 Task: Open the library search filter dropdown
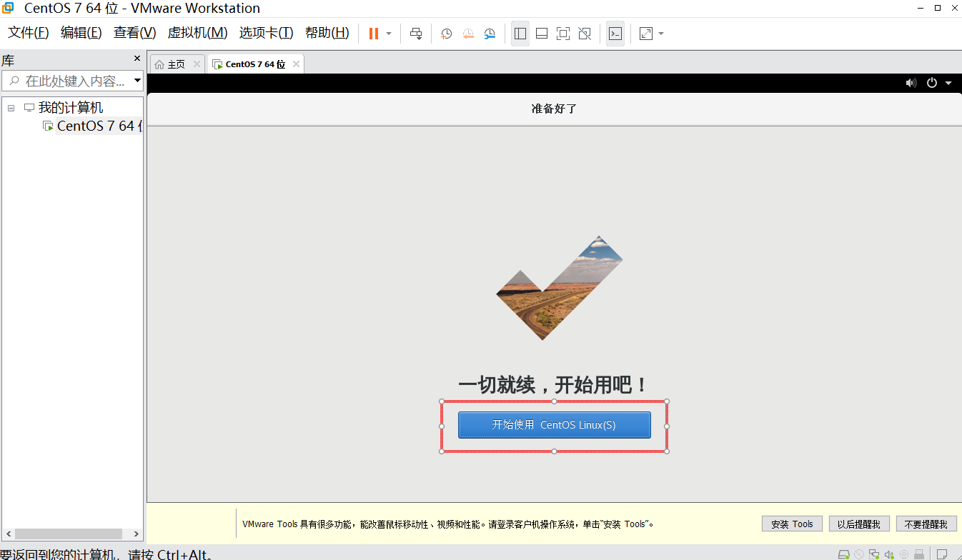coord(138,81)
